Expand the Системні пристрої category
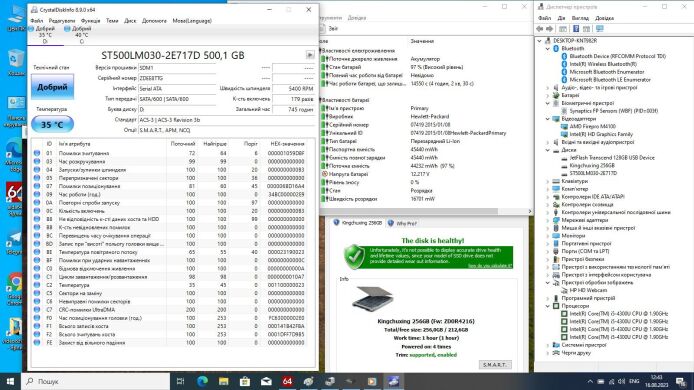This screenshot has width=694, height=390. point(547,345)
